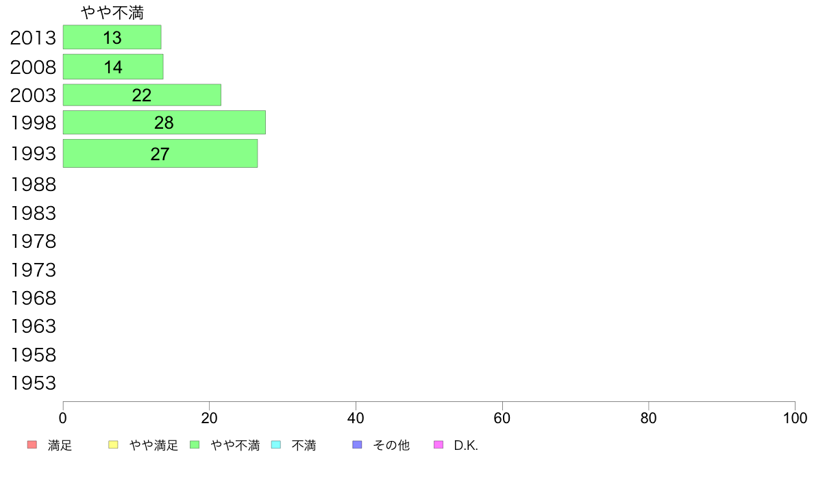The image size is (814, 504).
Task: Select the 2013 bar showing 13
Action: click(112, 38)
